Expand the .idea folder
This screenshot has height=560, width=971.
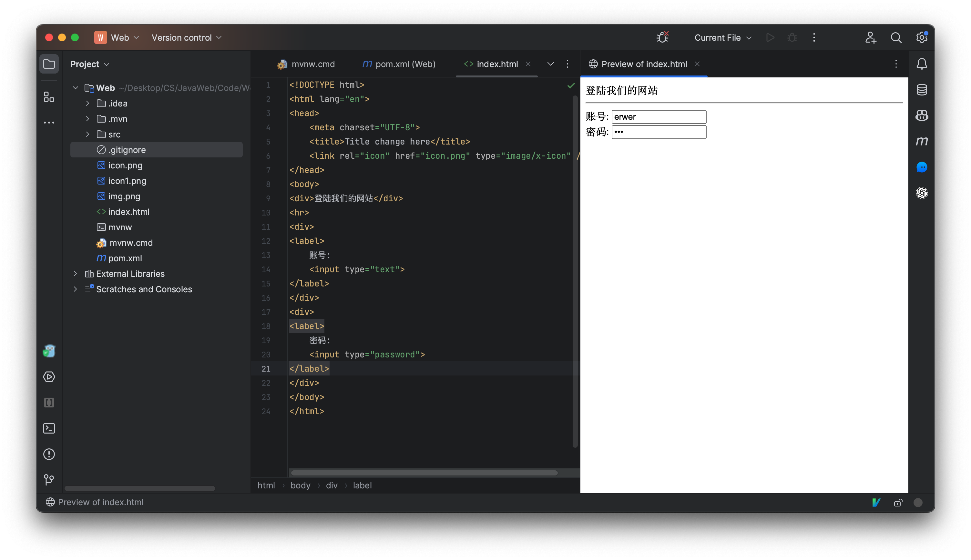(x=87, y=103)
